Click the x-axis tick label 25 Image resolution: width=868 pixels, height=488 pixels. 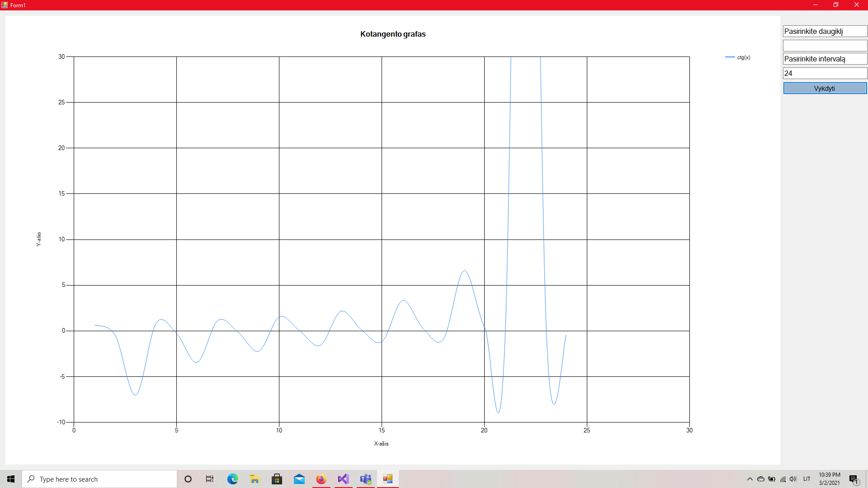point(586,430)
